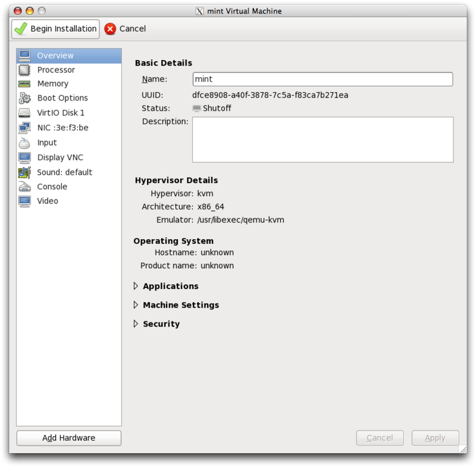Click the Name input field containing mint

(x=322, y=79)
